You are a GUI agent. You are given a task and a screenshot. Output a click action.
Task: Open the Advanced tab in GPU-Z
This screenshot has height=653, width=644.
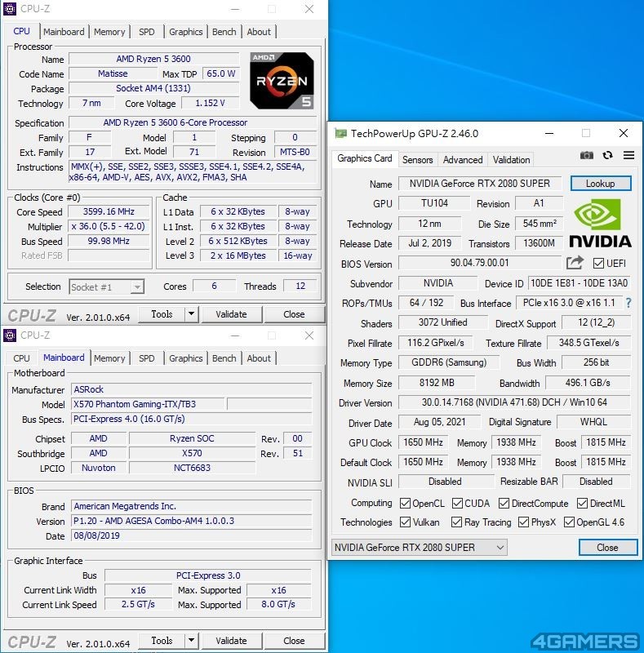click(463, 160)
